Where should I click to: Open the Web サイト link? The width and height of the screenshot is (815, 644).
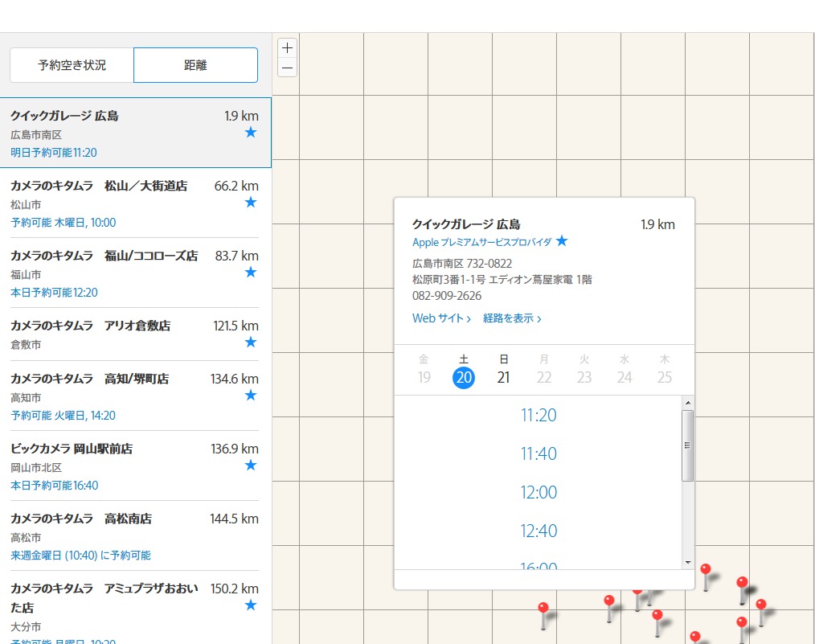point(441,318)
